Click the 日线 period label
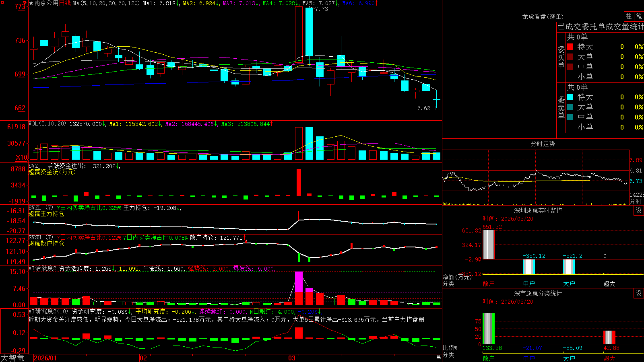The width and height of the screenshot is (644, 362). click(x=65, y=3)
